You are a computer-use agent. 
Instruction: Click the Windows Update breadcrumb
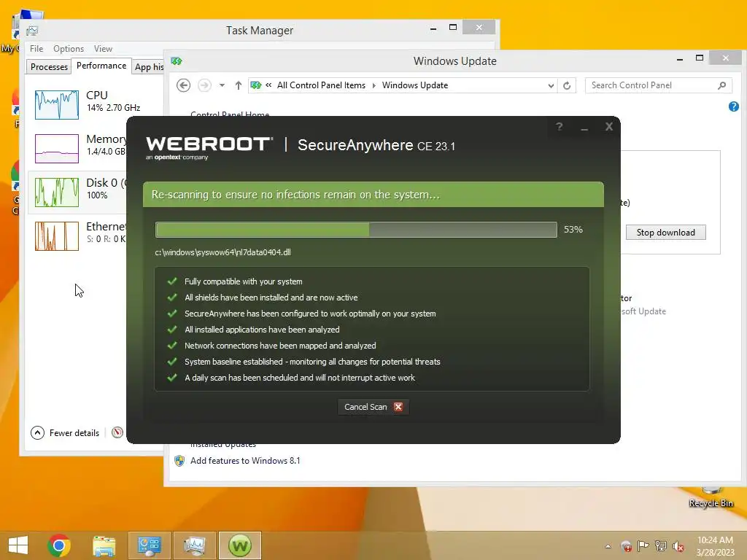(415, 85)
